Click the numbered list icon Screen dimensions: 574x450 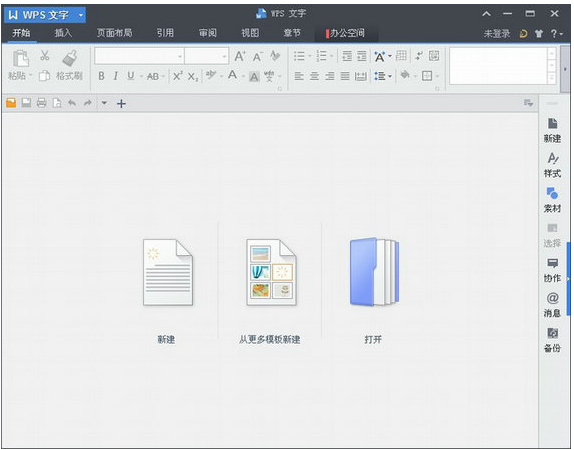(321, 56)
